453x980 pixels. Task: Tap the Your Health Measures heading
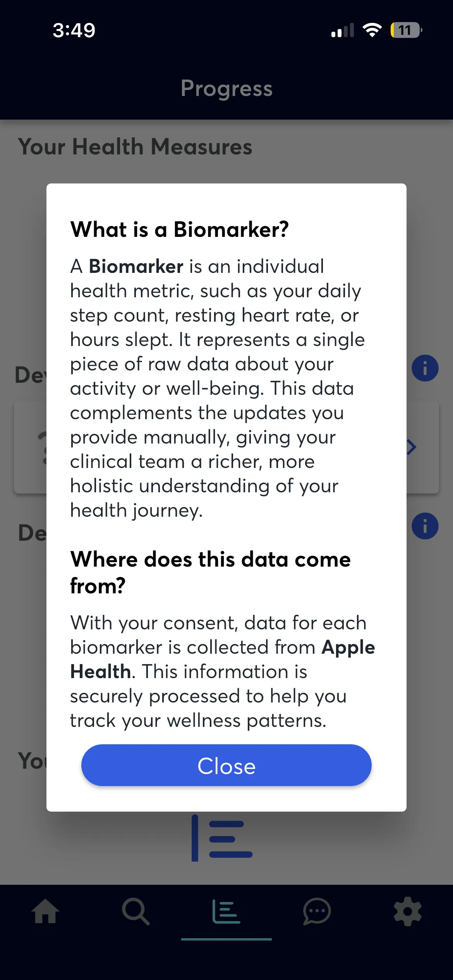135,147
